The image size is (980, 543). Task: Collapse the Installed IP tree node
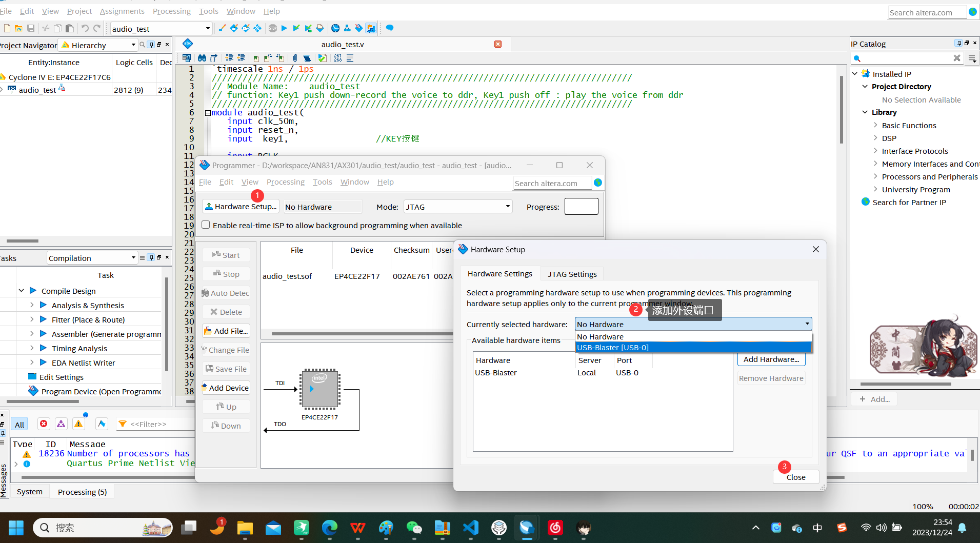(x=855, y=74)
